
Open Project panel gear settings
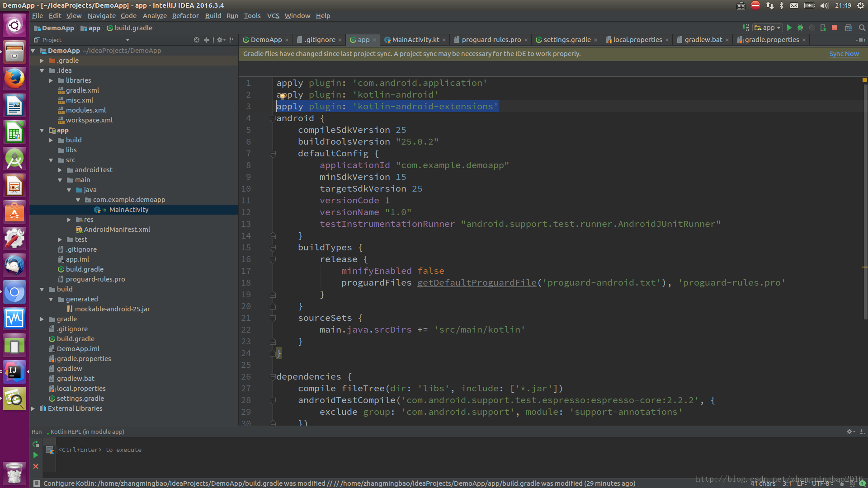pyautogui.click(x=220, y=40)
